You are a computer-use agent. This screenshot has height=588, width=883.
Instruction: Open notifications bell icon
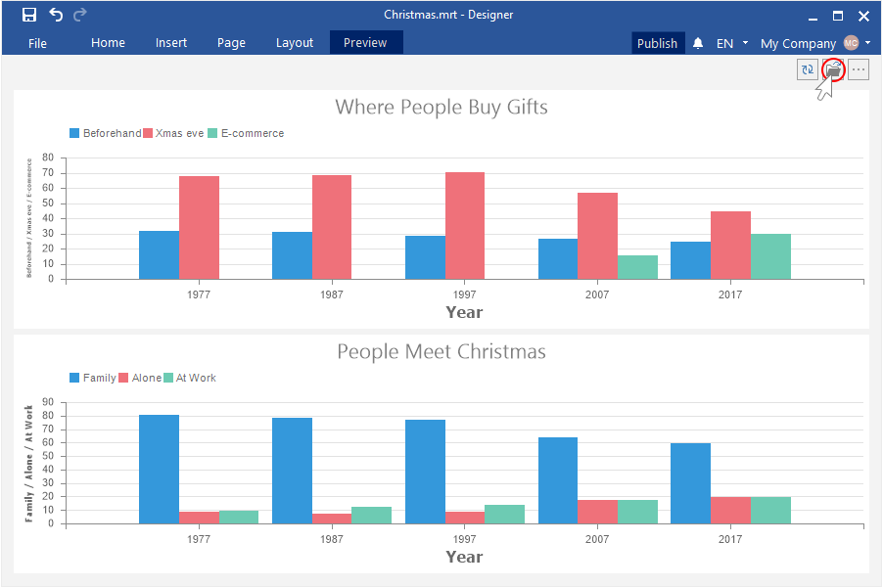(x=698, y=43)
